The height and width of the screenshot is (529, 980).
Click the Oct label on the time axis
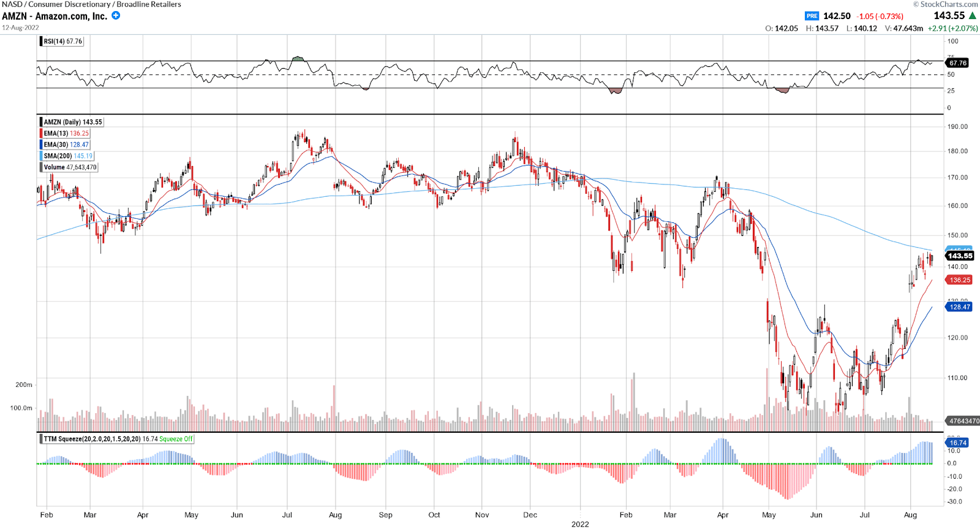pos(434,515)
